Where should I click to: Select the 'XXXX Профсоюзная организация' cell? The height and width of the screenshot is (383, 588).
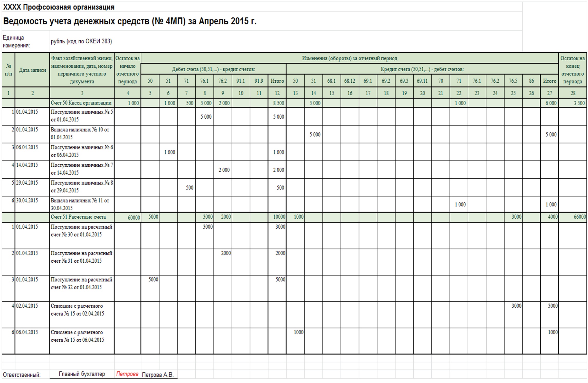pos(59,7)
